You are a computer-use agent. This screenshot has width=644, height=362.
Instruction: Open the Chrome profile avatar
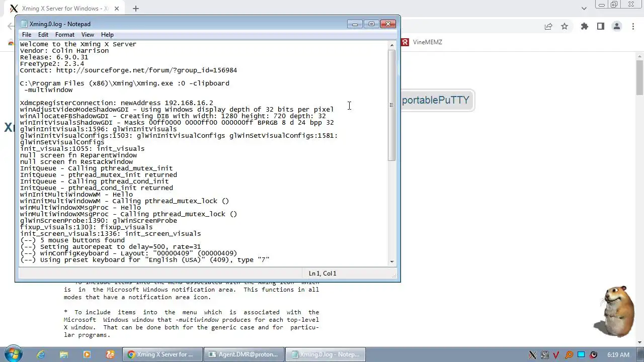616,27
